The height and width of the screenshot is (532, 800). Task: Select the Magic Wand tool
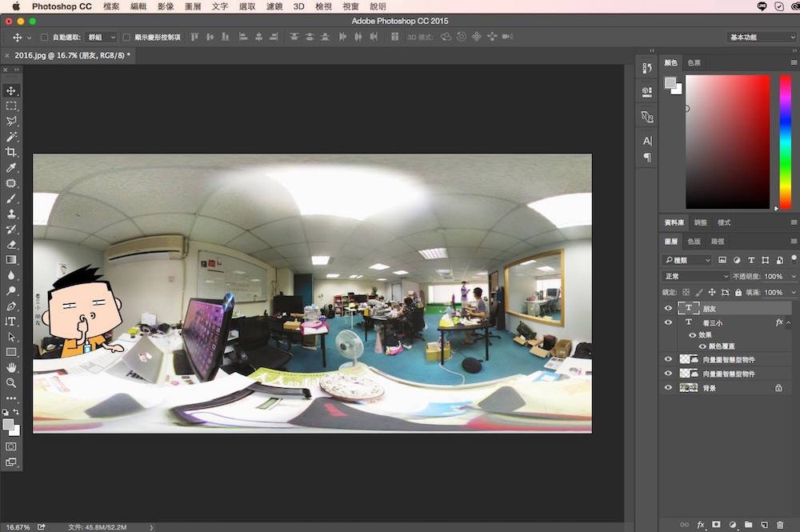point(11,137)
